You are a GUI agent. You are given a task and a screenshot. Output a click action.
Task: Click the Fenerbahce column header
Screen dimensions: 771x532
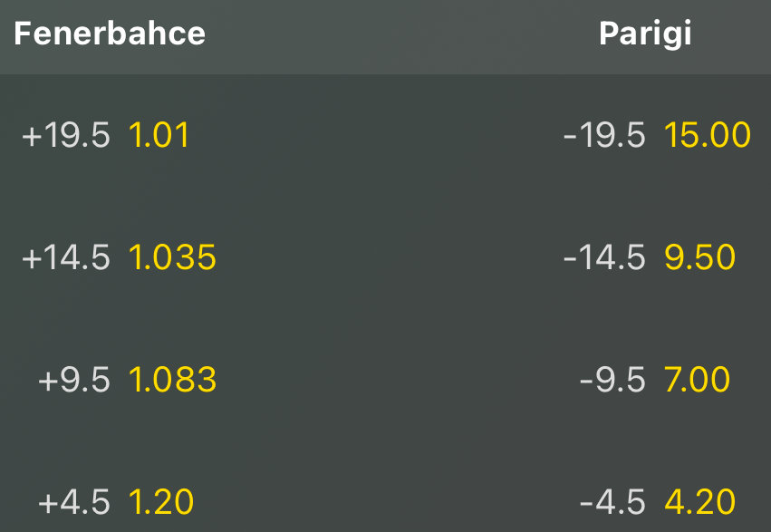click(110, 34)
